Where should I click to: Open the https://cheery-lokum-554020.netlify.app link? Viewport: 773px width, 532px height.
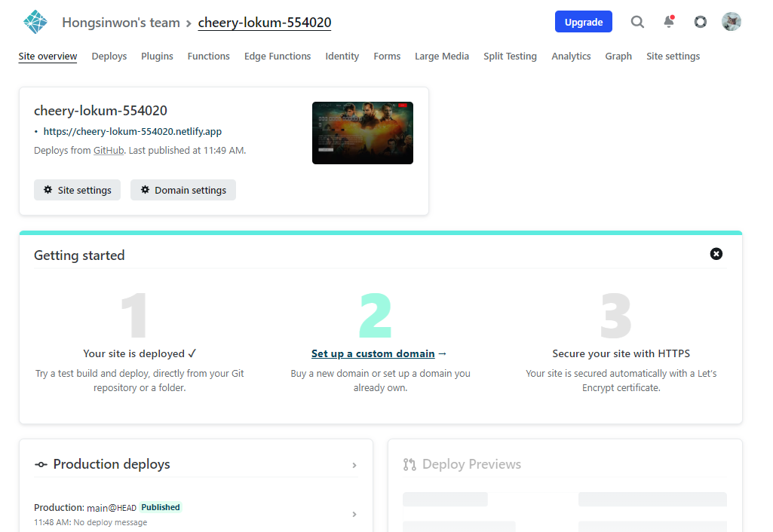click(x=133, y=132)
